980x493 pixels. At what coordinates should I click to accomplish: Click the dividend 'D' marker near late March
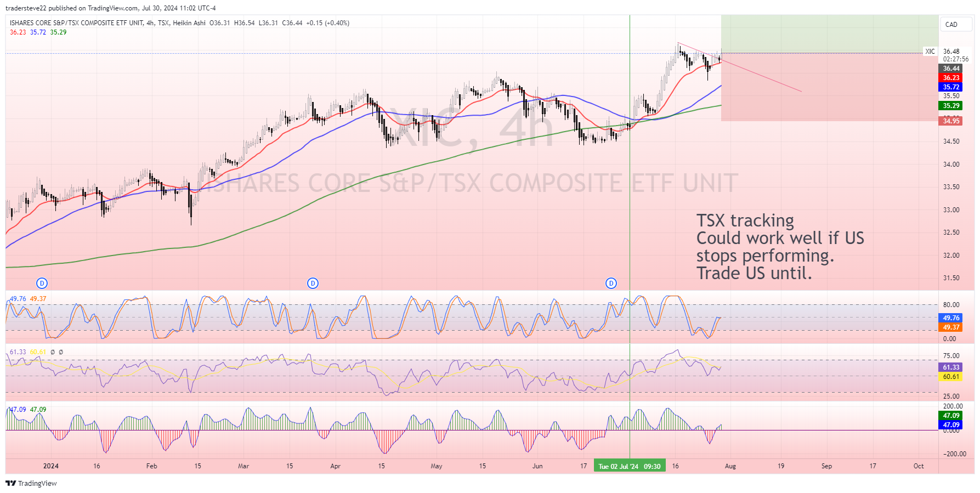(313, 283)
